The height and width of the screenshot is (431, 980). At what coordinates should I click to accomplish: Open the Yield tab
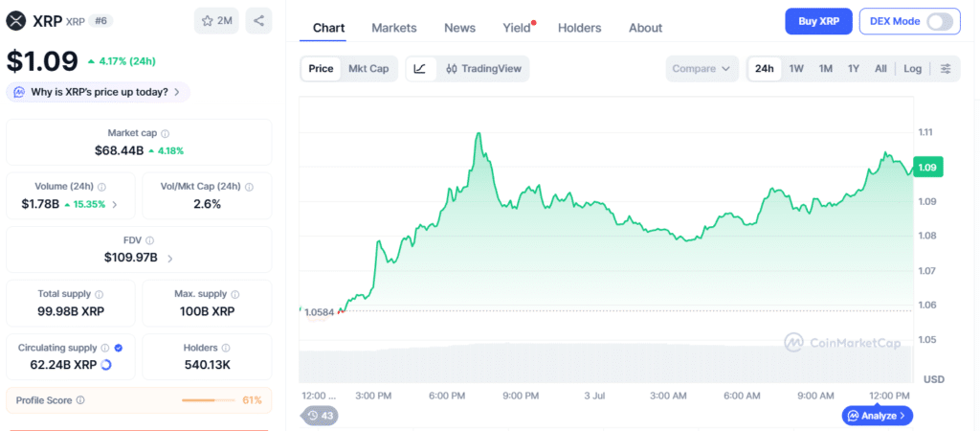[517, 28]
